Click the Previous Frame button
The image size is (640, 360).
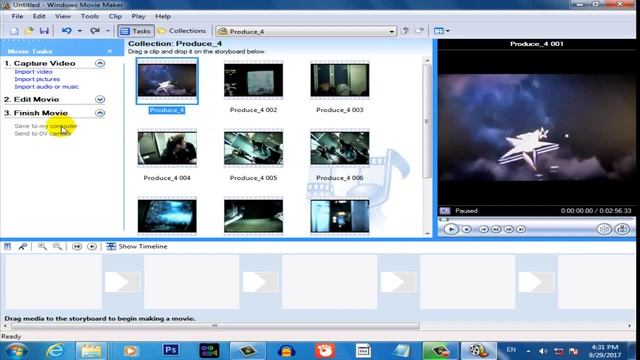pyautogui.click(x=496, y=229)
